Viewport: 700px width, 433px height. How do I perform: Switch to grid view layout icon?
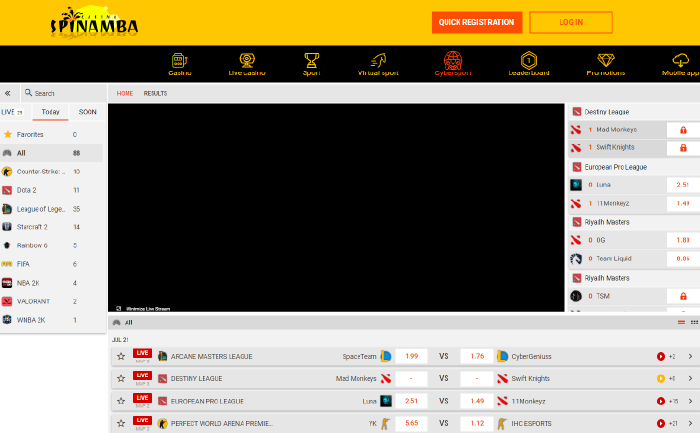pyautogui.click(x=694, y=322)
